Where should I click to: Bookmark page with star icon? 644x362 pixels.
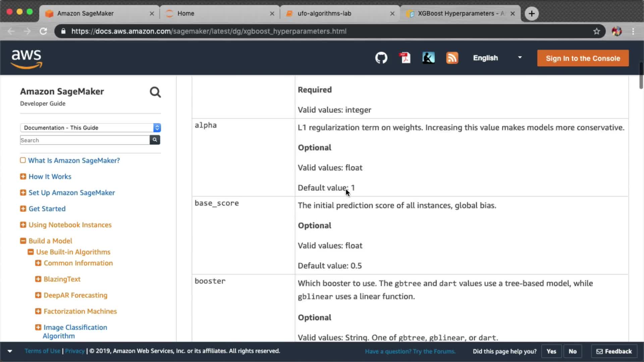(x=596, y=31)
